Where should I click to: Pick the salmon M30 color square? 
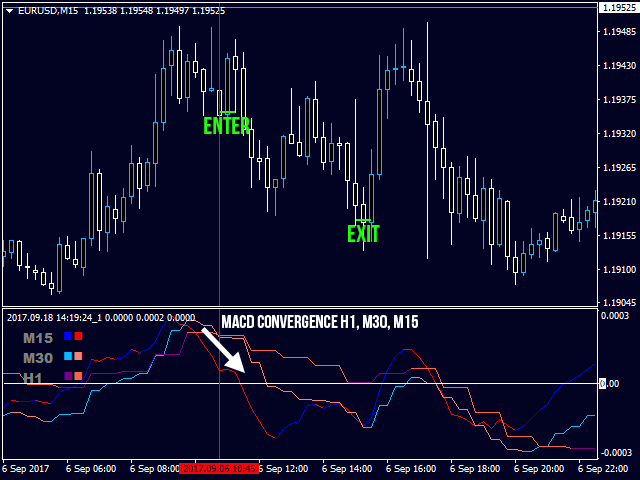pos(78,357)
